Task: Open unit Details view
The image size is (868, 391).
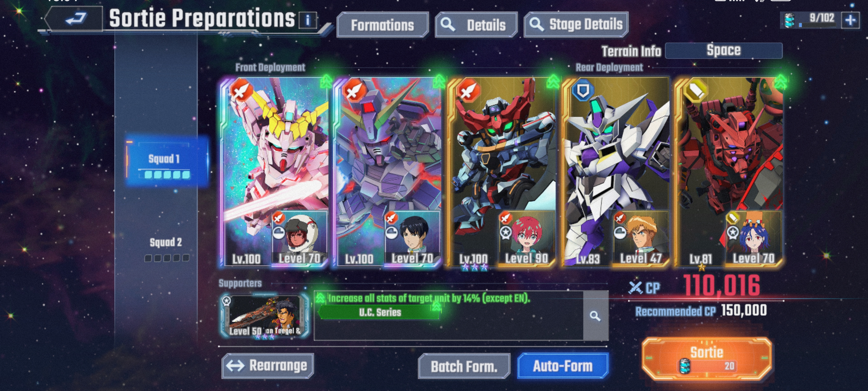Action: [476, 25]
